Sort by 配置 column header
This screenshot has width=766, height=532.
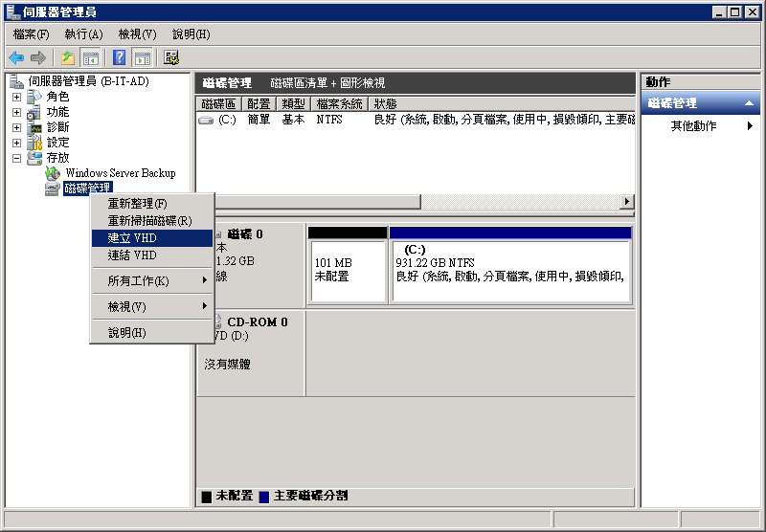pyautogui.click(x=259, y=104)
